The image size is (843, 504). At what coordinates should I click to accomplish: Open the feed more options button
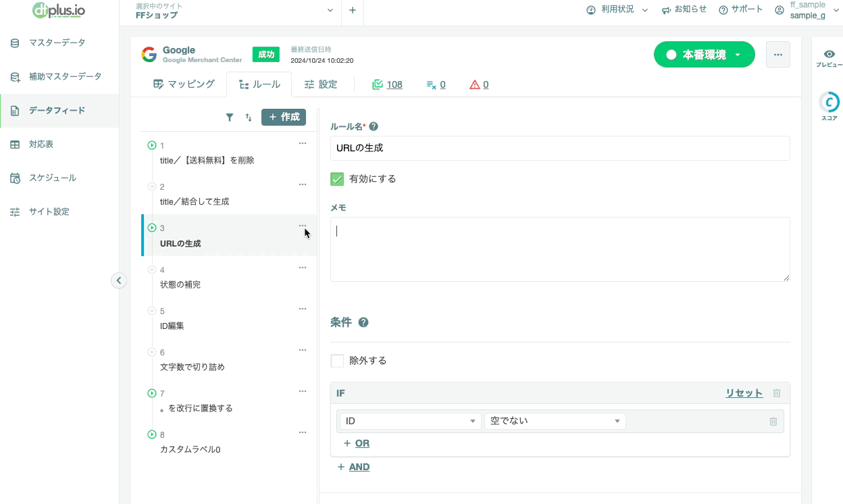coord(778,55)
